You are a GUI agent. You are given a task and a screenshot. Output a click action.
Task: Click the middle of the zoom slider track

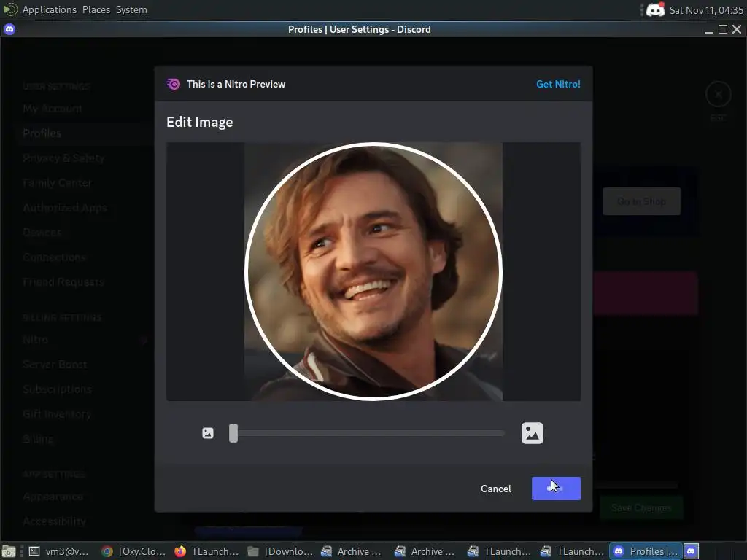pos(367,433)
